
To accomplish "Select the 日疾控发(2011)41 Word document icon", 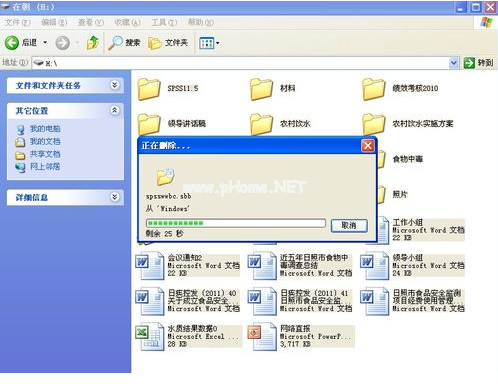I will coord(262,301).
